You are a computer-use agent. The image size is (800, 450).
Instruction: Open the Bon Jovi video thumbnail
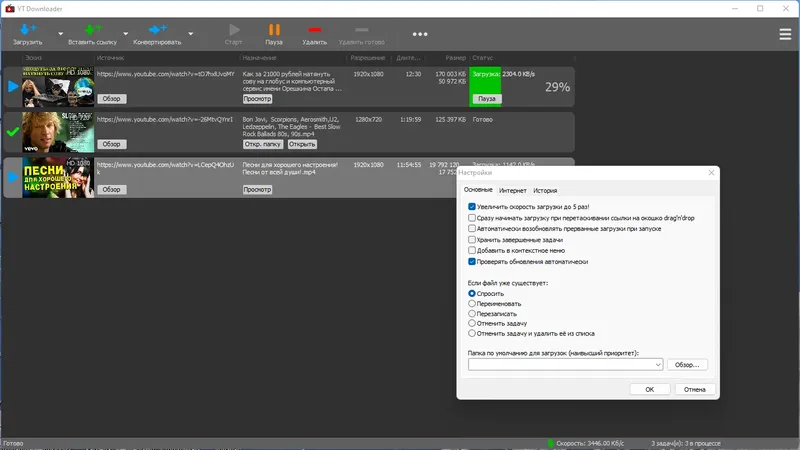tap(58, 132)
